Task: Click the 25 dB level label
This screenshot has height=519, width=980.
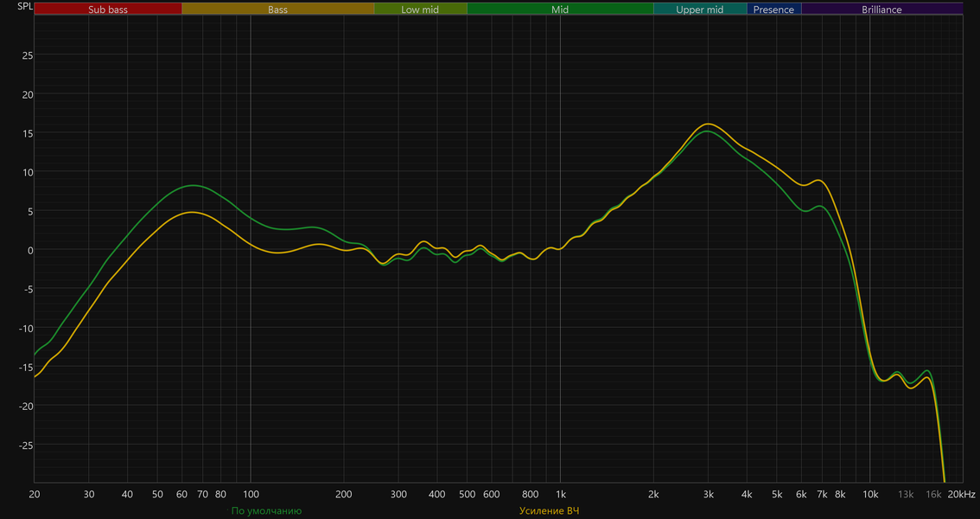Action: [x=28, y=55]
